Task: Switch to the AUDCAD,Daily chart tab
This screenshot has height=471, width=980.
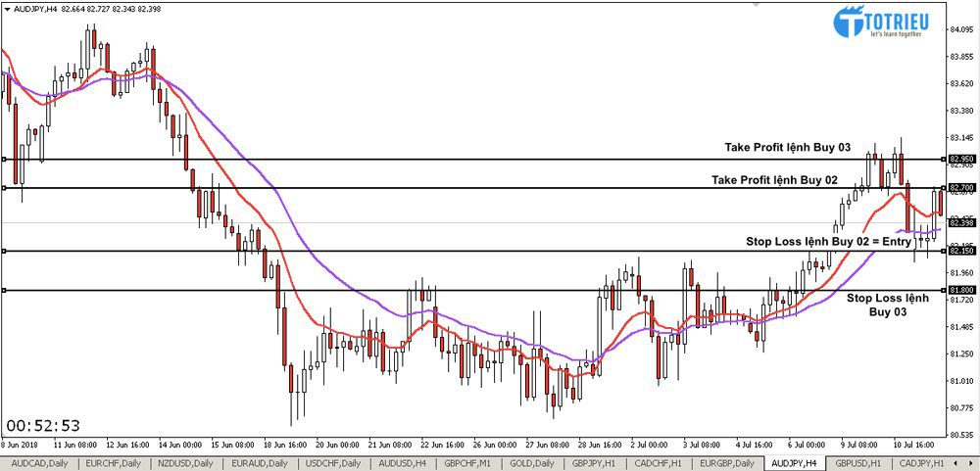Action: pos(39,464)
